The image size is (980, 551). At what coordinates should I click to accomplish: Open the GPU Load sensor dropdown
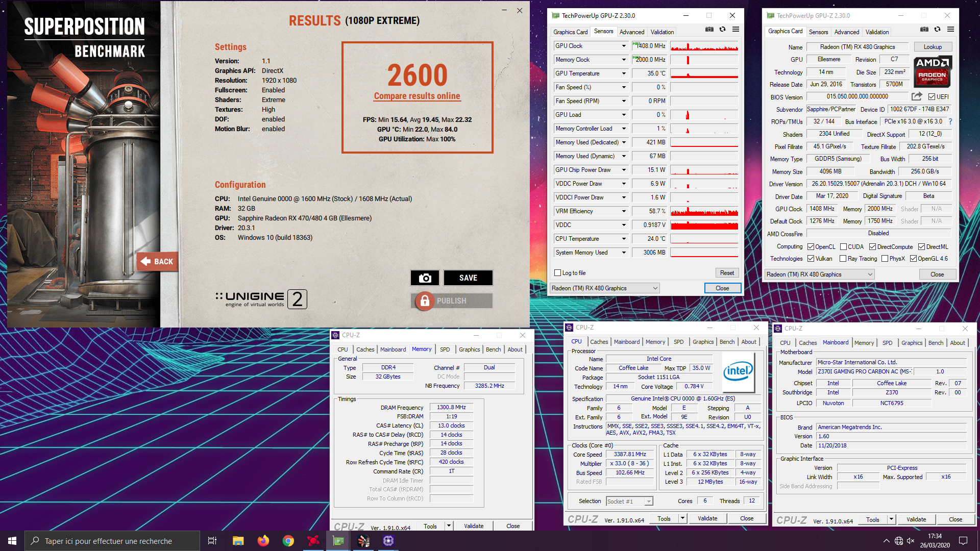point(624,115)
